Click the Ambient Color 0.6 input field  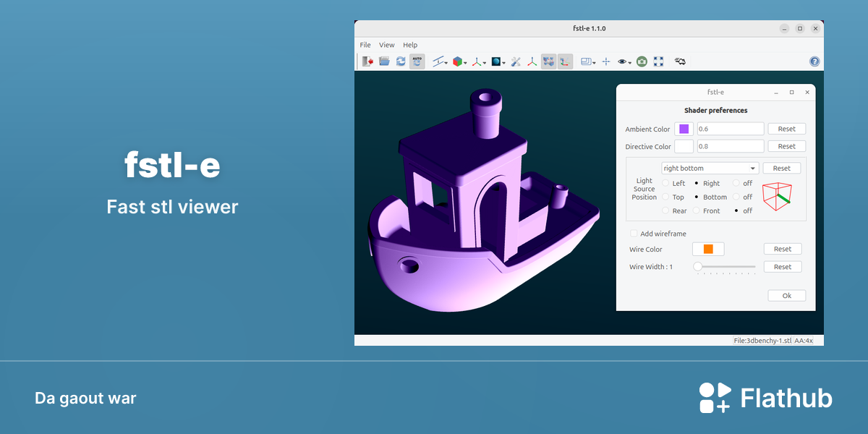tap(730, 129)
